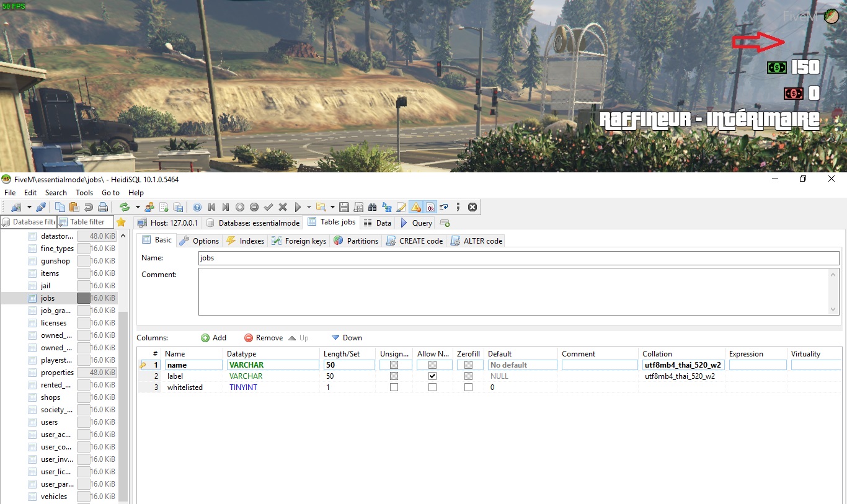The width and height of the screenshot is (847, 504).
Task: Open the Tools menu
Action: click(84, 193)
